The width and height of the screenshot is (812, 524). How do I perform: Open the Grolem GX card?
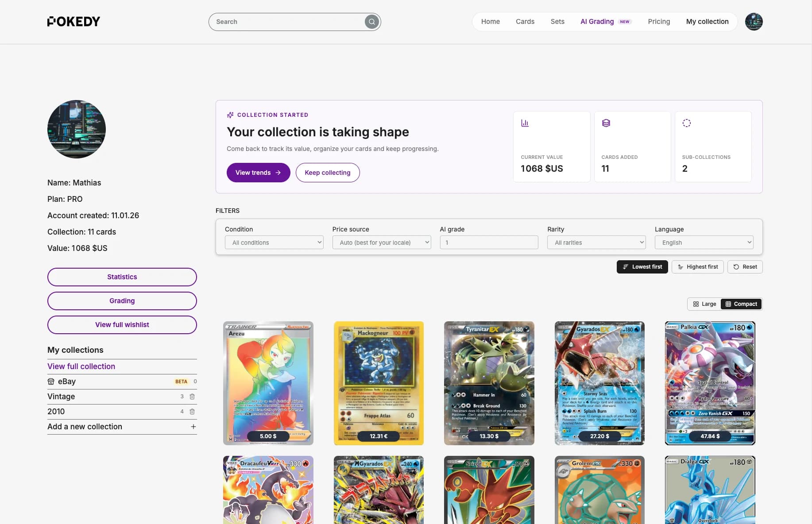click(x=599, y=490)
